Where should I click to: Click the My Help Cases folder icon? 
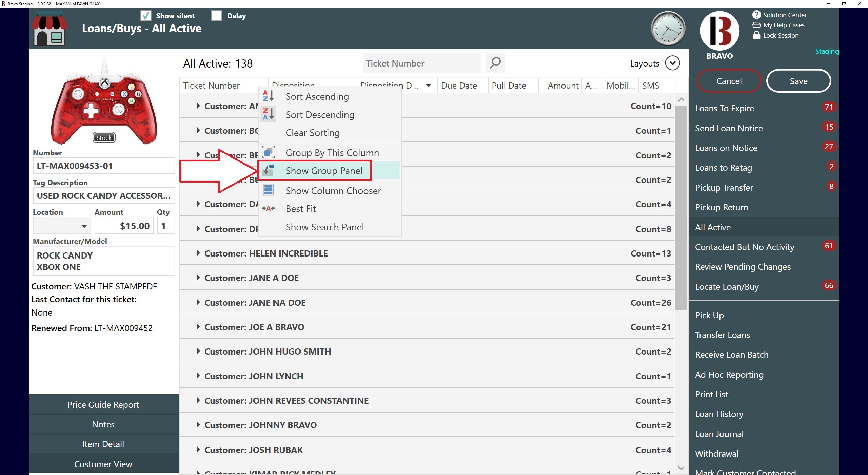[756, 25]
